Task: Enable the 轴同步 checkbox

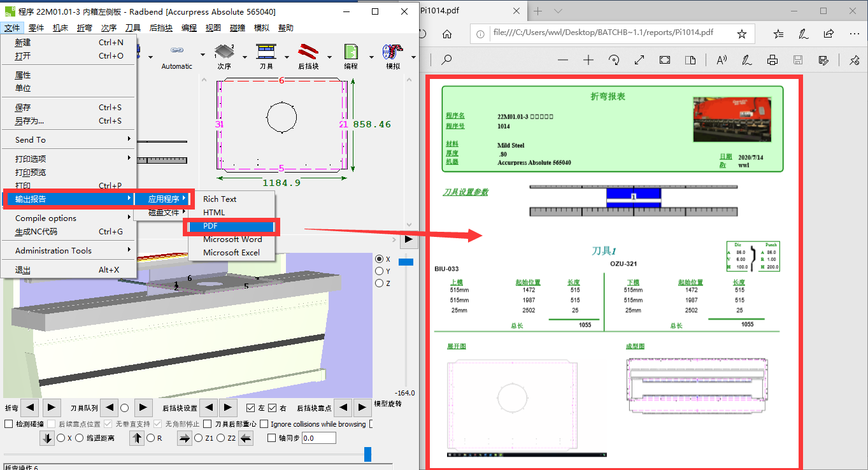Action: click(272, 438)
